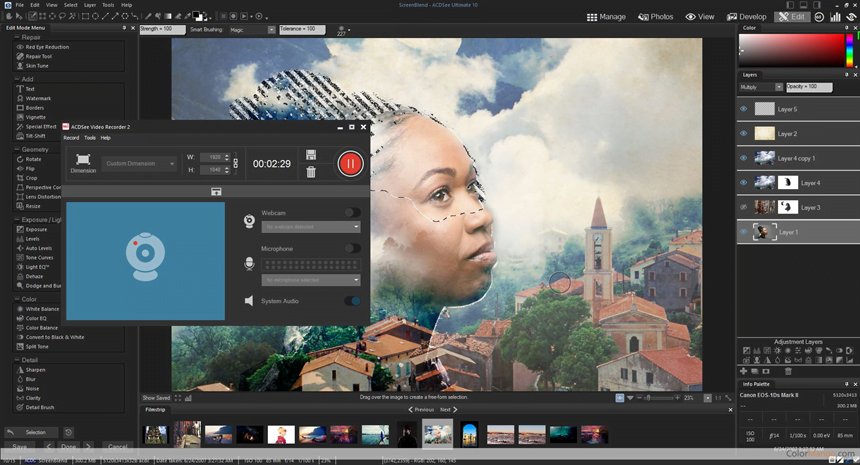The width and height of the screenshot is (860, 465).
Task: Open the Magic brush mode dropdown
Action: point(252,30)
